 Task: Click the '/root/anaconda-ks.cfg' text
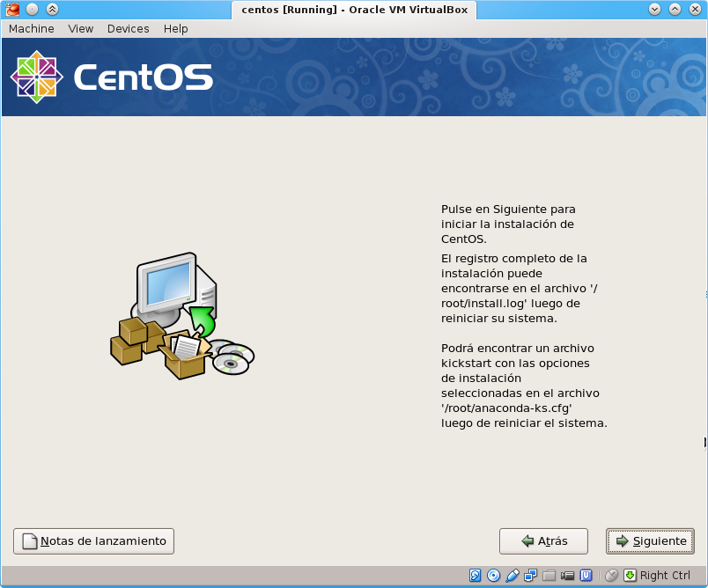(506, 408)
